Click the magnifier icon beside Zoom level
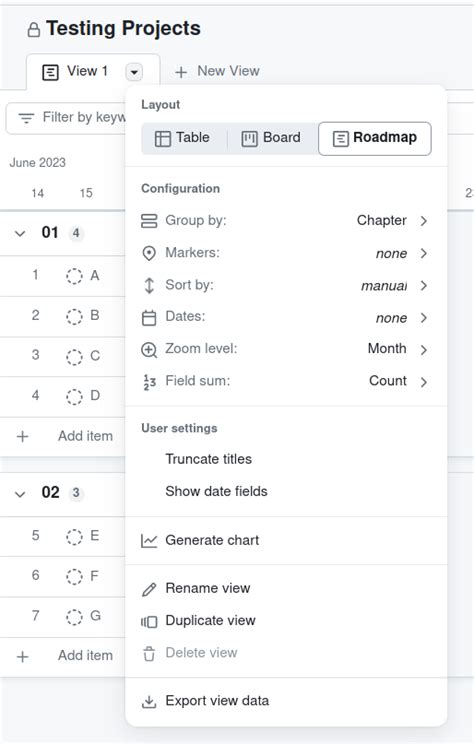Screen dimensions: 474x744 [149, 350]
